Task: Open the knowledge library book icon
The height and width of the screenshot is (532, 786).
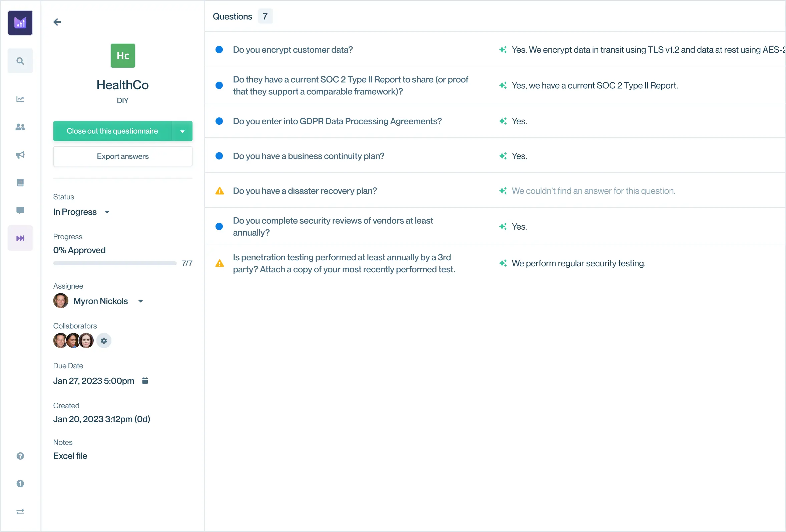Action: click(20, 183)
